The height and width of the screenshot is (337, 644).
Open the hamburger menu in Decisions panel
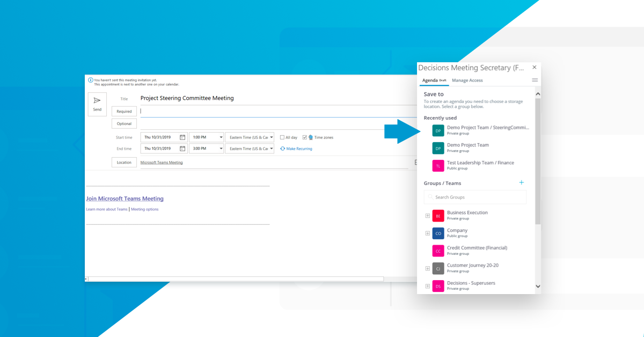[x=535, y=80]
